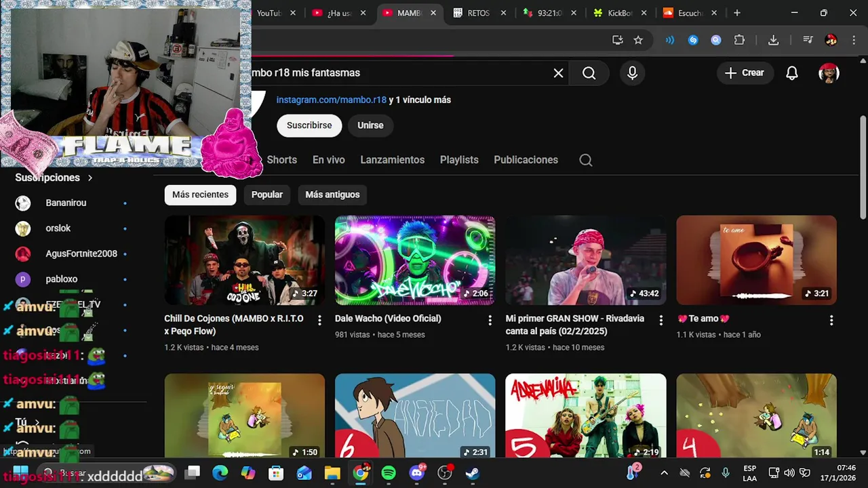The height and width of the screenshot is (488, 868).
Task: Play Te amo video thumbnail
Action: coord(756,260)
